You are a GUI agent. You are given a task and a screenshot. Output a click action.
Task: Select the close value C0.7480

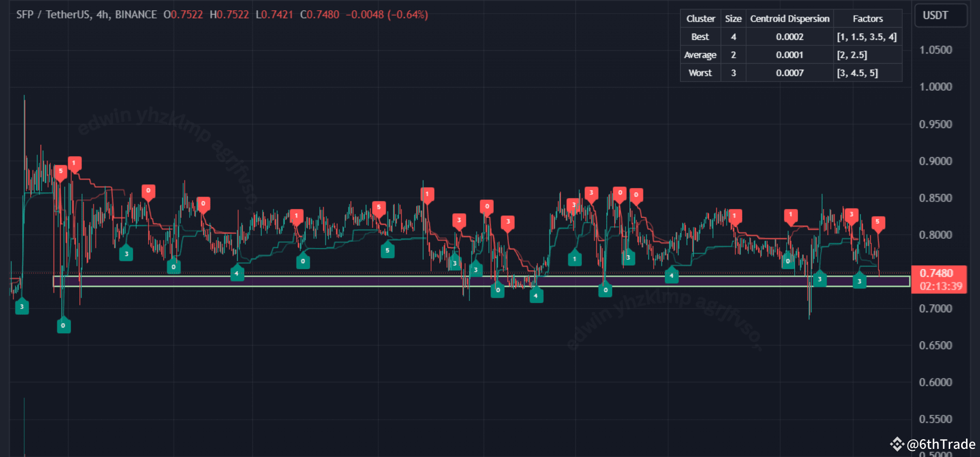click(320, 15)
